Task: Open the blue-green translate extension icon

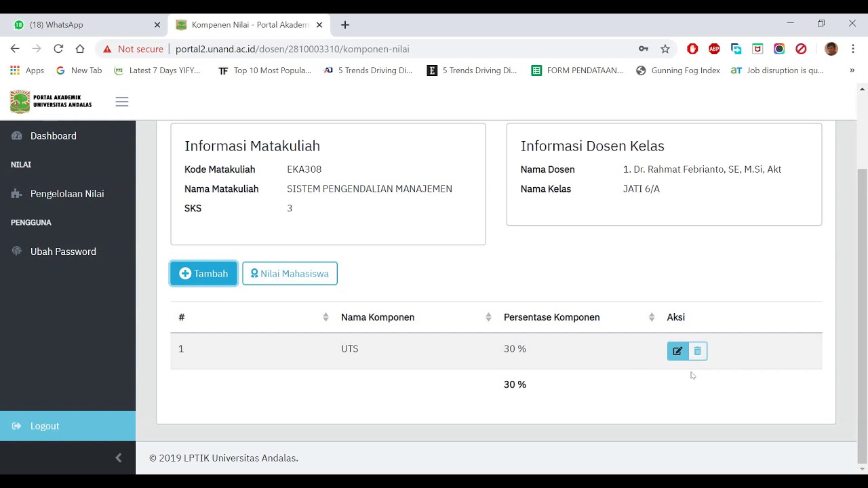Action: [736, 49]
